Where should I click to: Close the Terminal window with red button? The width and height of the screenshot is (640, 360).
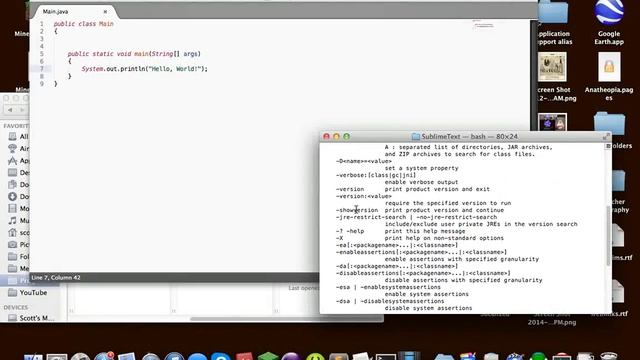click(326, 137)
